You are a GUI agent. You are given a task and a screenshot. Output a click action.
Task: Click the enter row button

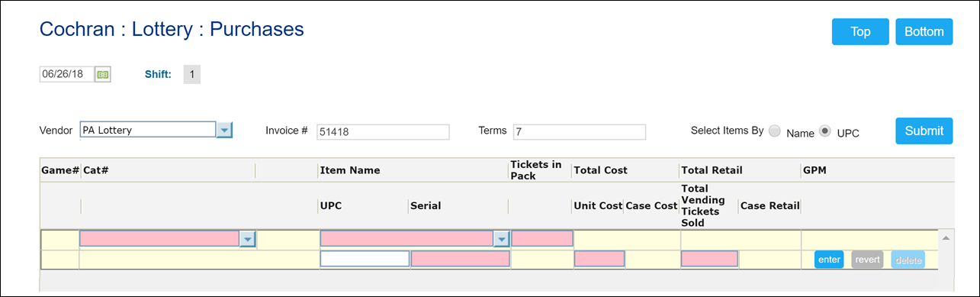(x=829, y=260)
